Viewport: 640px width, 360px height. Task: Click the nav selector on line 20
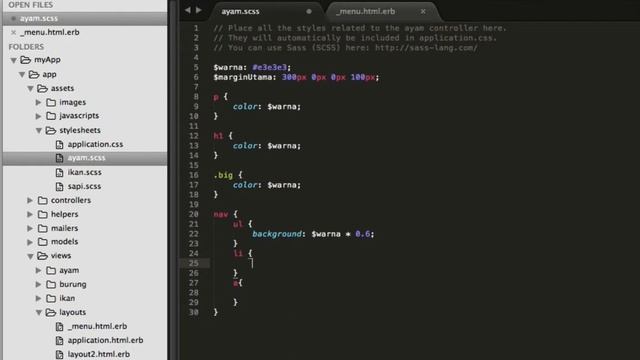point(221,214)
